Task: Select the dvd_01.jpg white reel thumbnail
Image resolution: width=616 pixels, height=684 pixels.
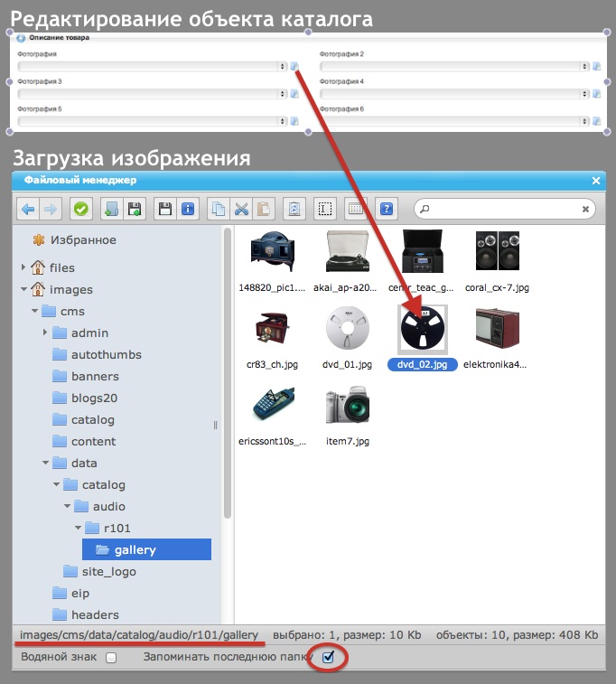Action: [x=348, y=329]
